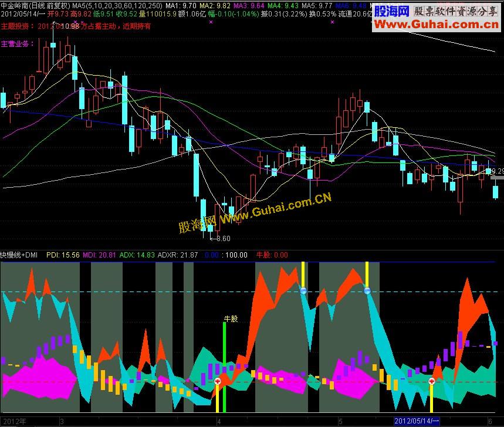Click the low price 低9.51

(x=103, y=14)
